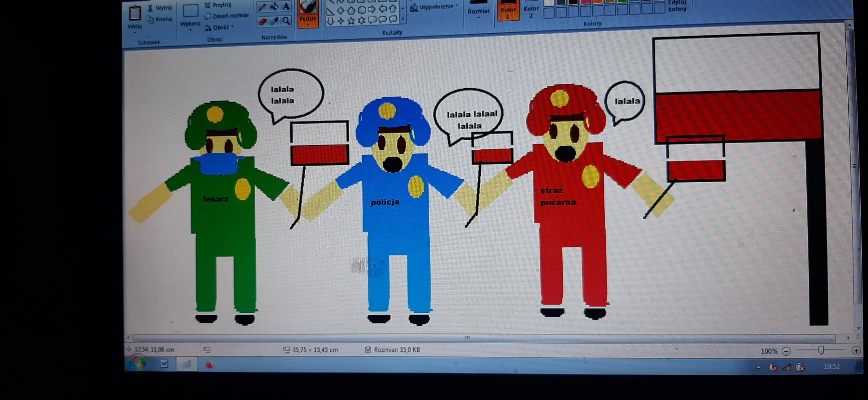Pick the up arrow shape
The image size is (868, 400).
393,9
